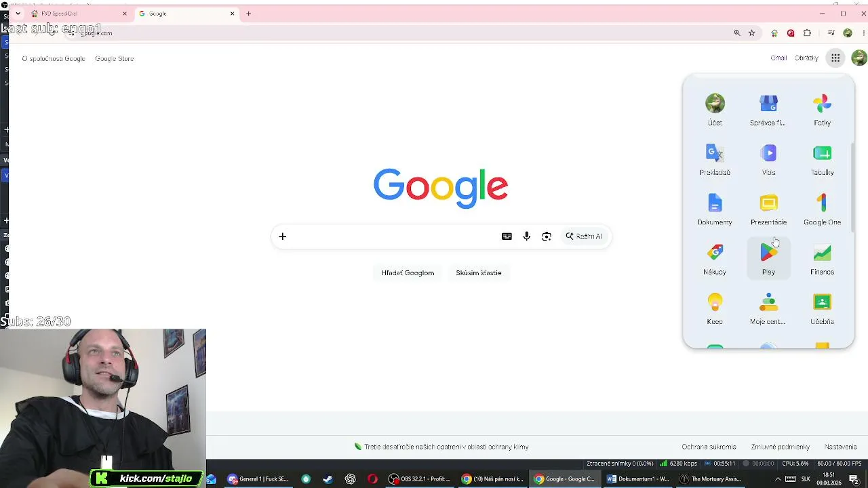Open Prezentácie (Slides) app
Viewport: 868px width, 488px height.
768,209
